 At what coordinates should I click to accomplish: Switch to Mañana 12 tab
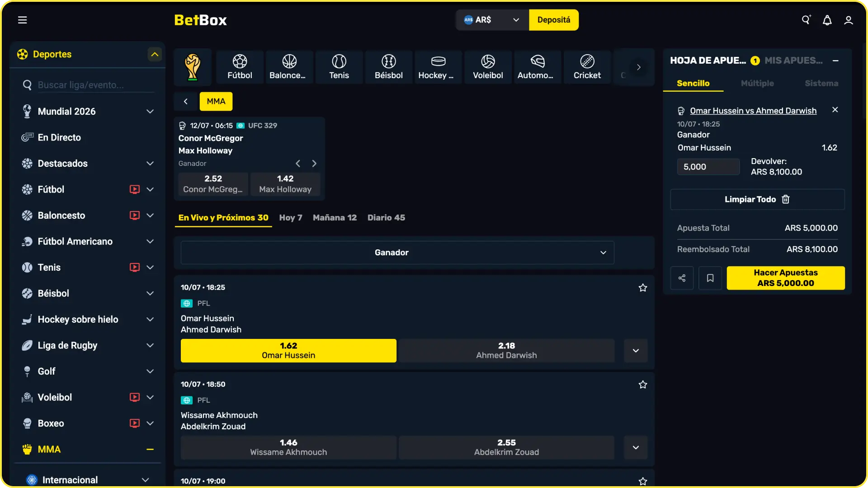click(x=335, y=217)
